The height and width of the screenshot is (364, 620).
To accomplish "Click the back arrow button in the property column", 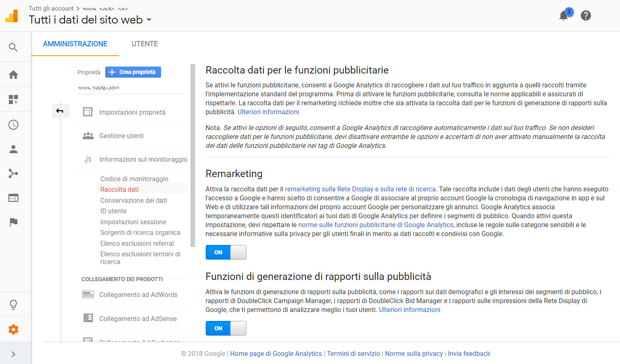I will (x=60, y=111).
